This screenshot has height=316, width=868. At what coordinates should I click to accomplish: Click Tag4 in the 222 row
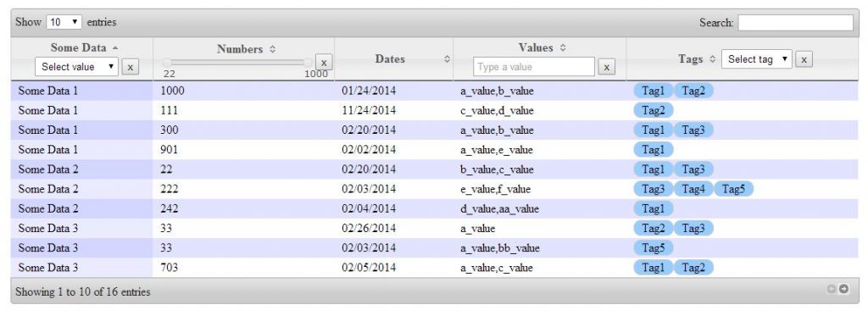693,189
